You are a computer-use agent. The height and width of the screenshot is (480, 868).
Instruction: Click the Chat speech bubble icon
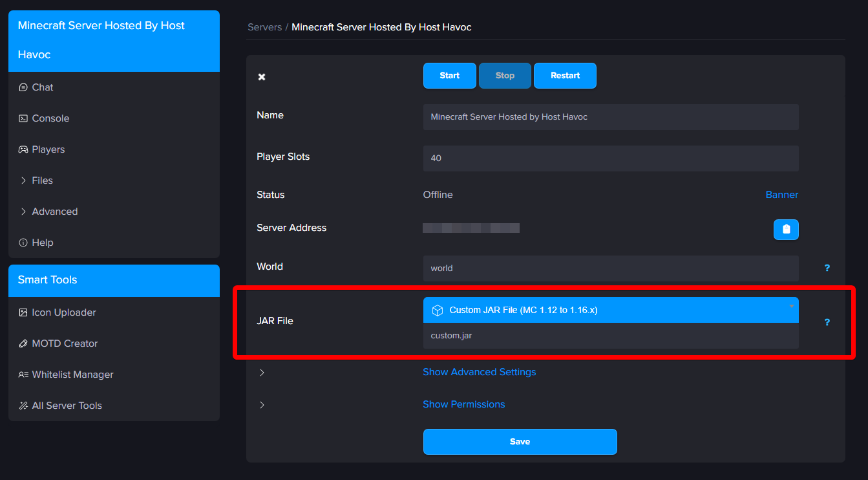pyautogui.click(x=23, y=87)
